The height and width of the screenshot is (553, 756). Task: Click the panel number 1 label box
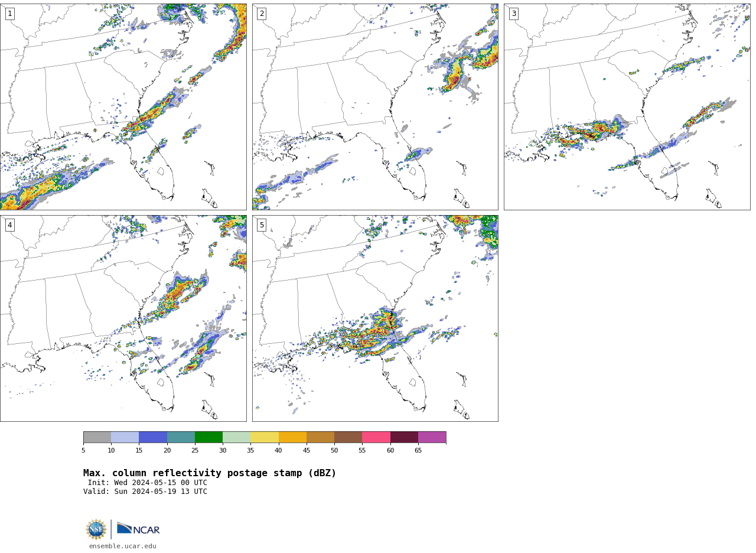pyautogui.click(x=9, y=14)
